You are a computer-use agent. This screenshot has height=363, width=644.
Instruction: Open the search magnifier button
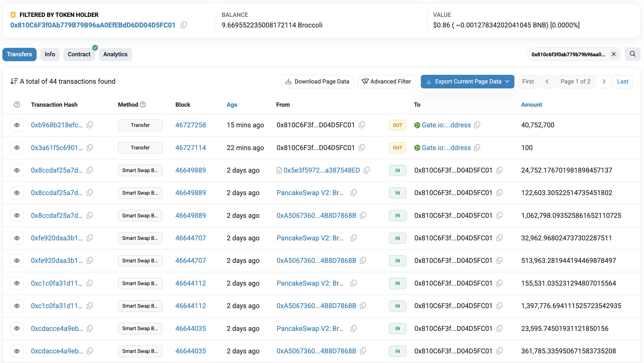click(633, 54)
